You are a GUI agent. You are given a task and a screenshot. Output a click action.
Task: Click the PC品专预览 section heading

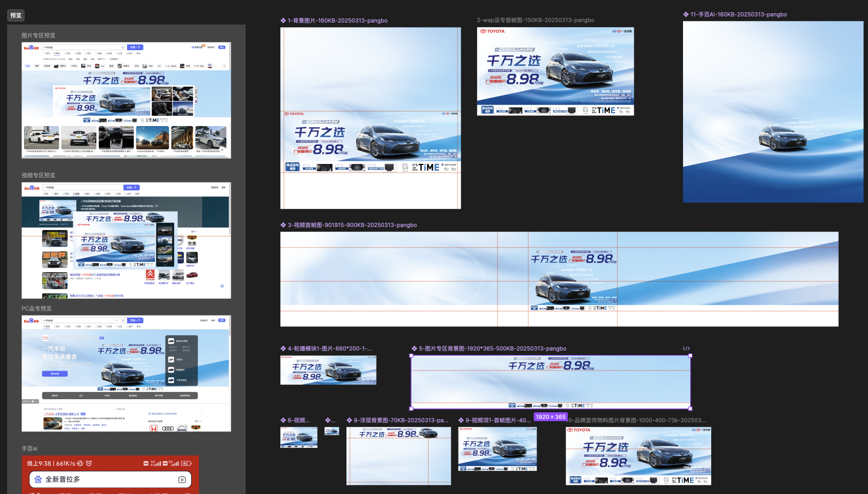(36, 308)
